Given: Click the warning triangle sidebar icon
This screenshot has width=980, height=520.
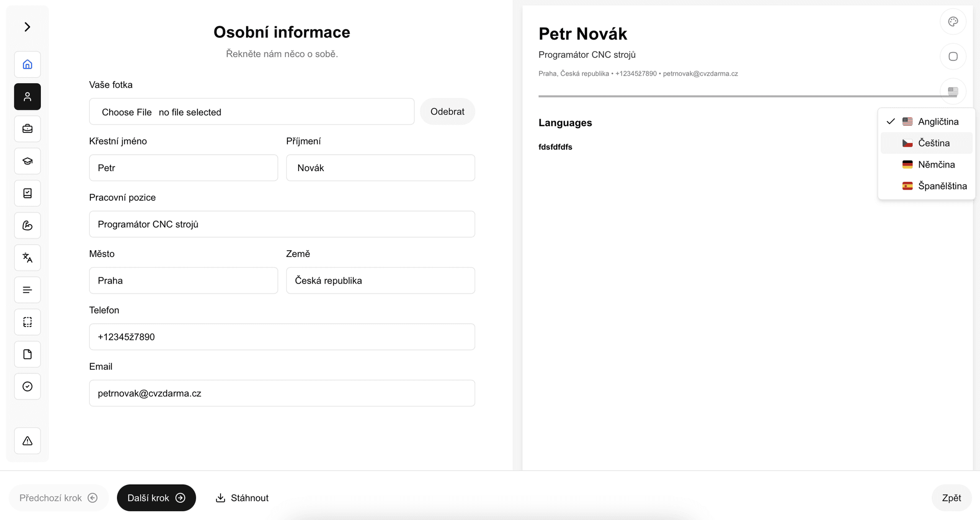Looking at the screenshot, I should pos(28,441).
